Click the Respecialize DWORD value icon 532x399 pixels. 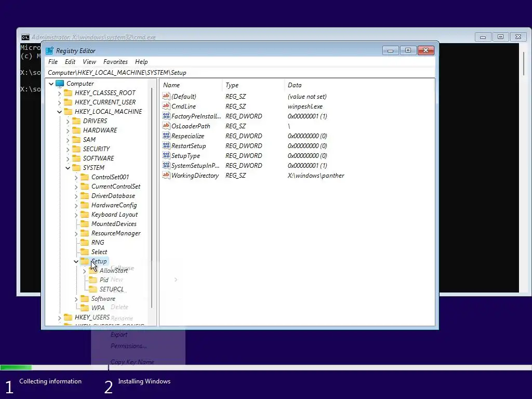pos(166,136)
